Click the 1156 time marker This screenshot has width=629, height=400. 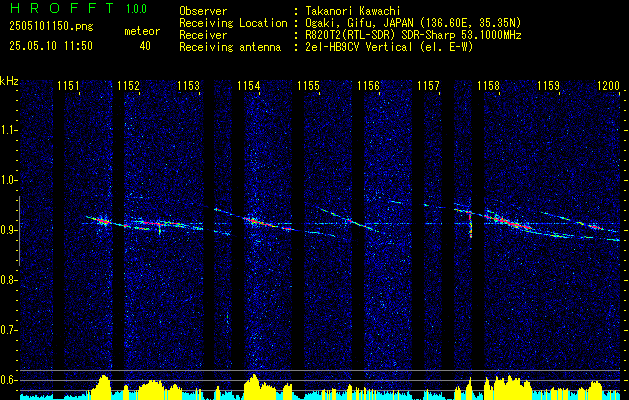(x=368, y=86)
